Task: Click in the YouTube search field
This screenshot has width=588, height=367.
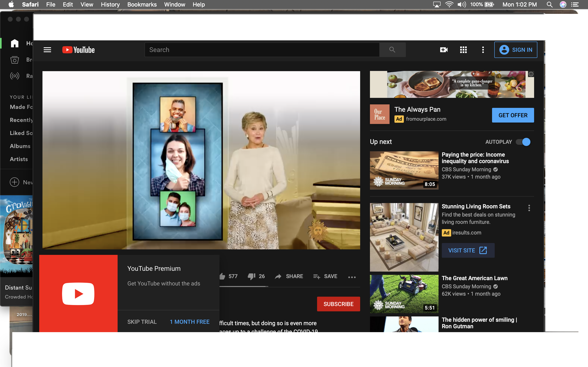Action: point(262,50)
